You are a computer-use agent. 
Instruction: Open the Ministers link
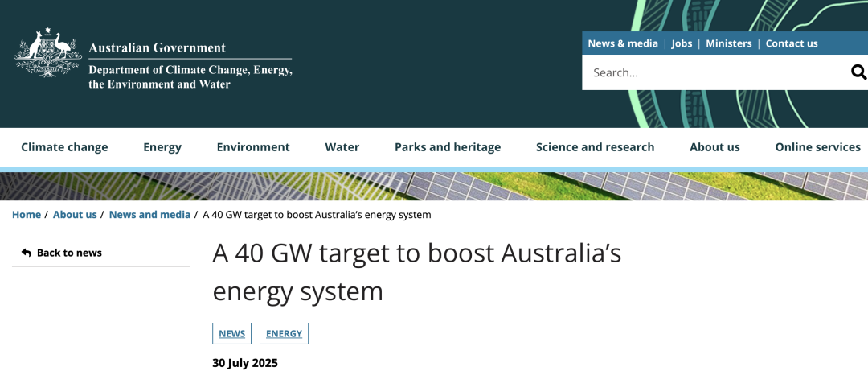(728, 43)
